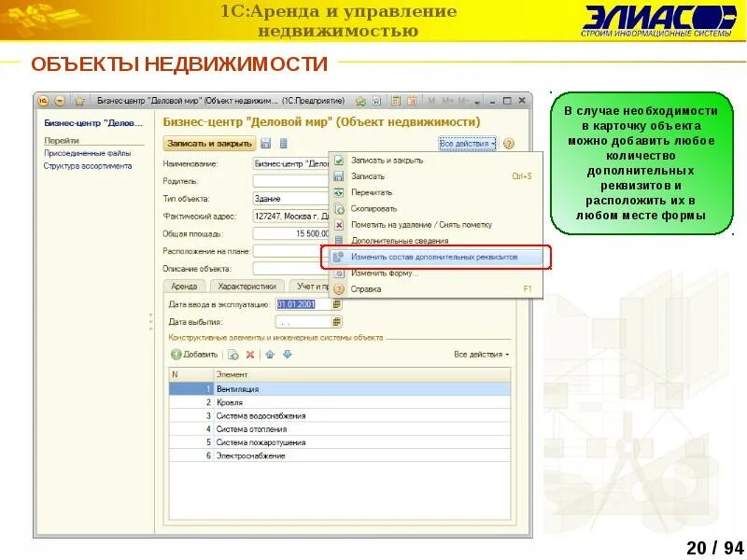Click the document list icon next to save
The width and height of the screenshot is (747, 560).
click(284, 144)
